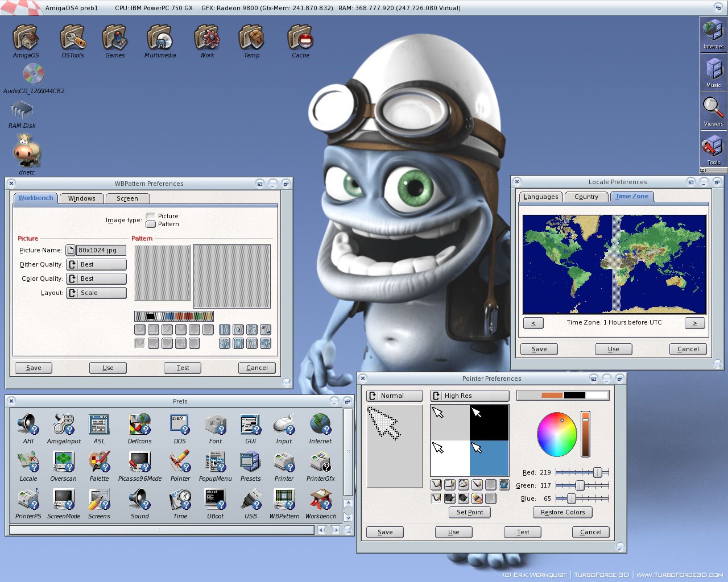Viewport: 728px width, 582px height.
Task: Select the Workbench tab in WBPattern
Action: point(35,198)
